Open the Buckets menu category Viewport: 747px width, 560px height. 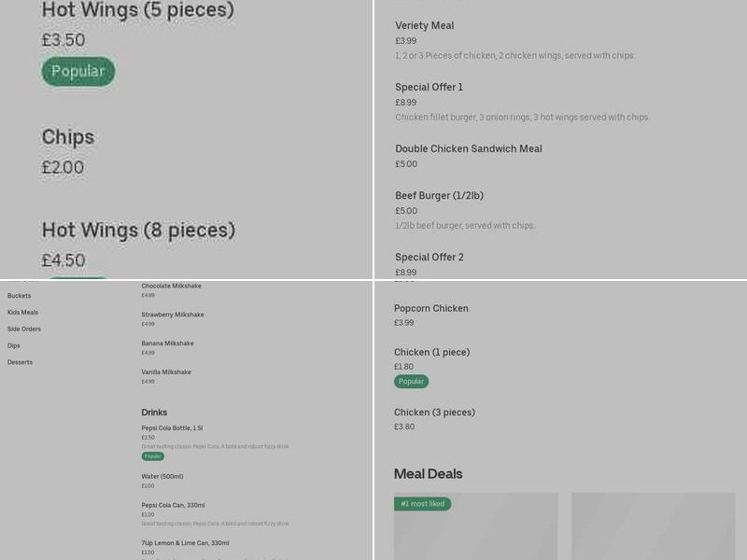coord(20,296)
